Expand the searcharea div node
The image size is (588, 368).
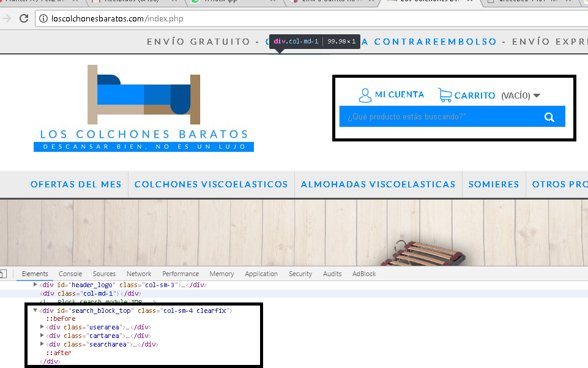pos(42,345)
